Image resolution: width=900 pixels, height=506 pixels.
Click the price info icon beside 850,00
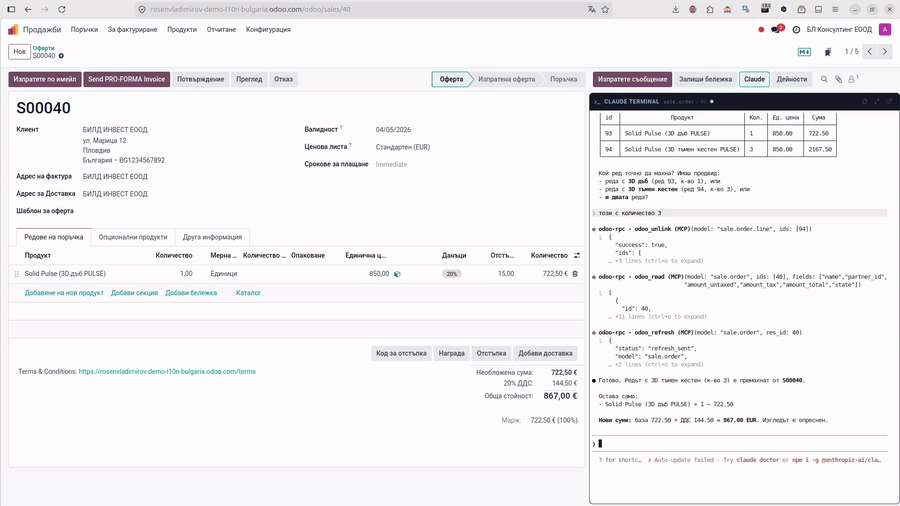point(397,274)
